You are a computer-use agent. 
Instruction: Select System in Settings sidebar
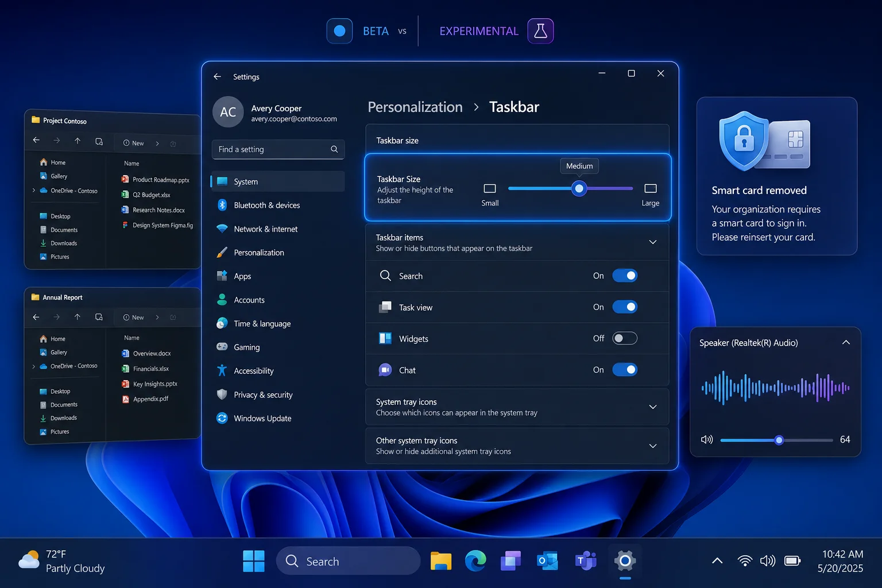pyautogui.click(x=278, y=181)
